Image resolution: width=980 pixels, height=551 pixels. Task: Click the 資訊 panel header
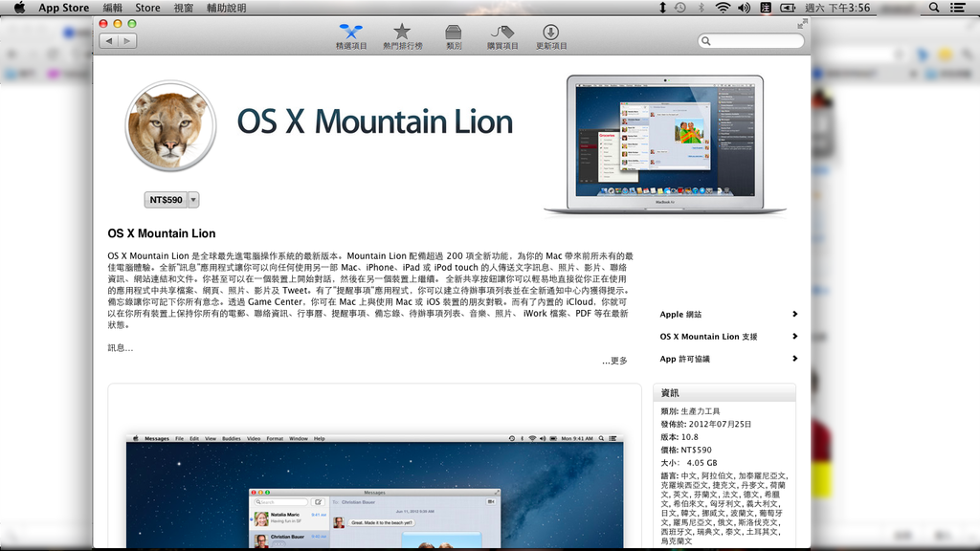(x=724, y=393)
